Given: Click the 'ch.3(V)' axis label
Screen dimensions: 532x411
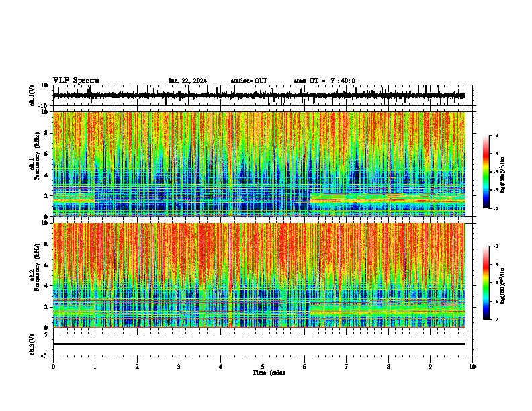Looking at the screenshot, I should [x=32, y=345].
